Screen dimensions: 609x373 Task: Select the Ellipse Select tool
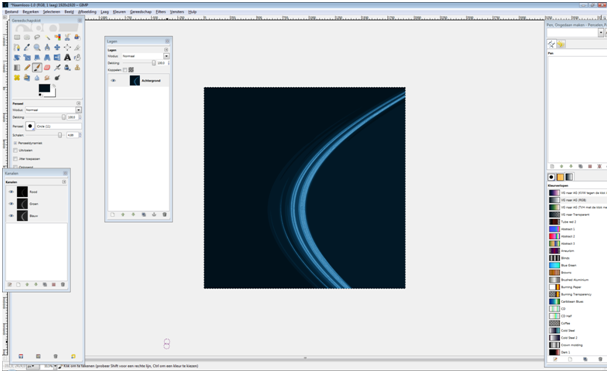[x=27, y=37]
